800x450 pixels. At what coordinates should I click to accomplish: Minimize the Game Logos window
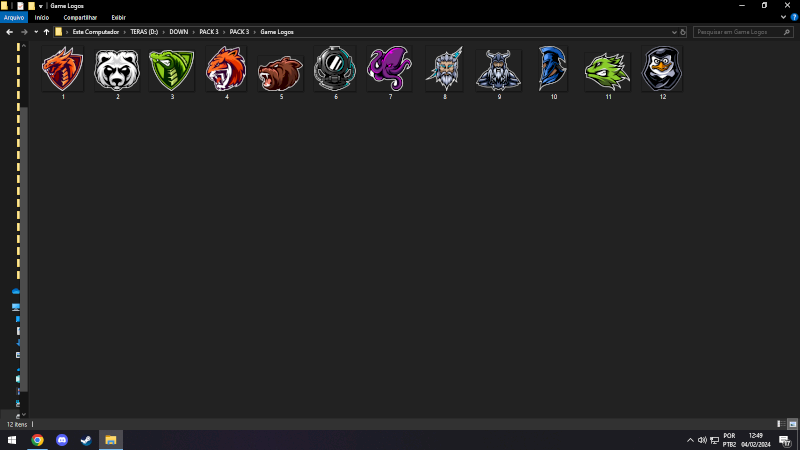click(742, 6)
